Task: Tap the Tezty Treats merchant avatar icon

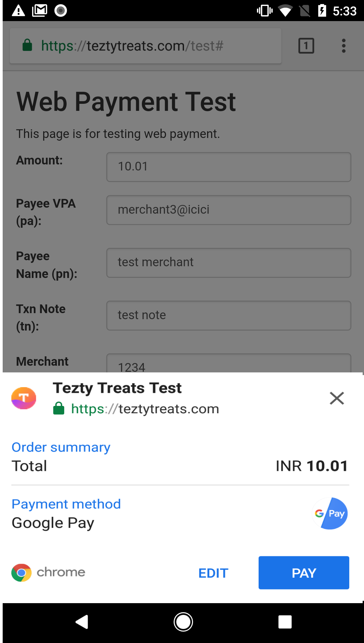Action: pyautogui.click(x=23, y=398)
